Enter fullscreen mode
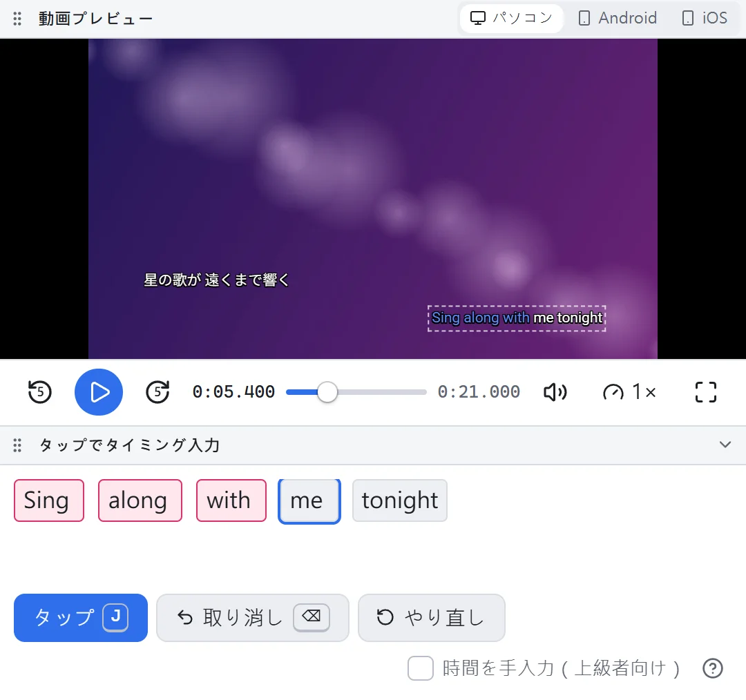 tap(705, 392)
